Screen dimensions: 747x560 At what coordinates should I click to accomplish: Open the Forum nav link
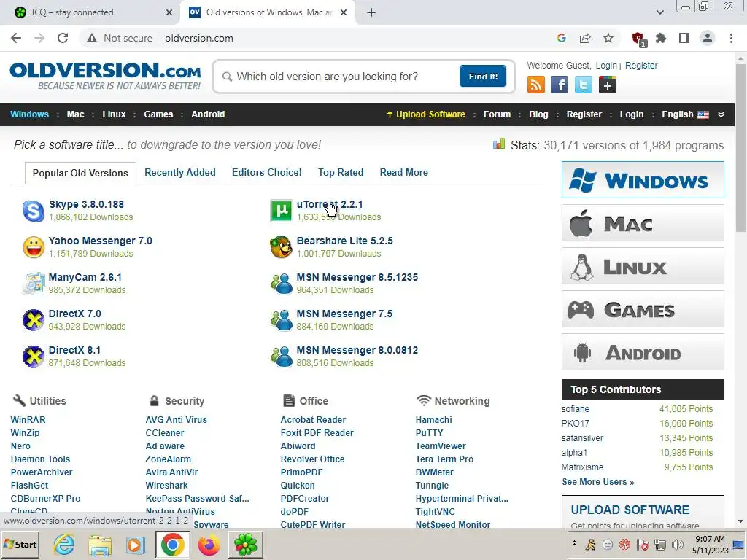pos(497,114)
